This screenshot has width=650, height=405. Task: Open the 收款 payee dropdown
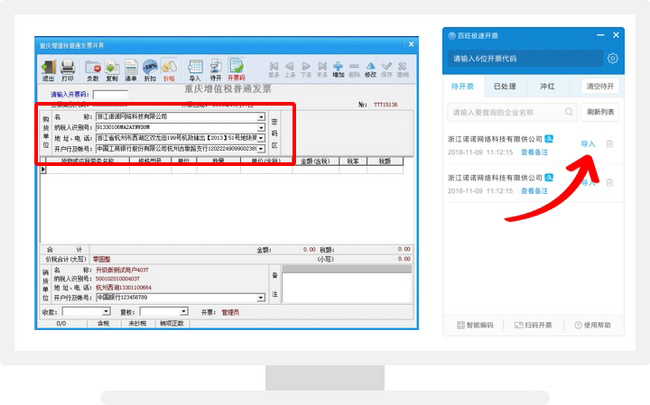(107, 311)
